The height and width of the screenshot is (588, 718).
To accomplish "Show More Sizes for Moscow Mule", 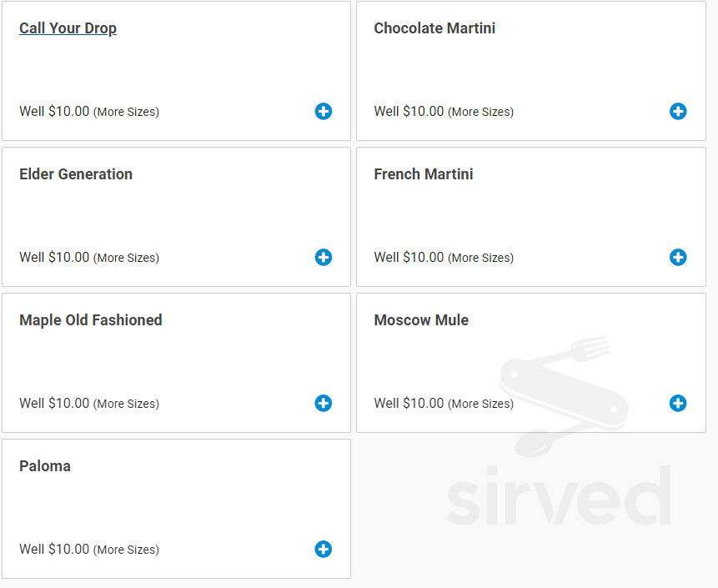I will [x=480, y=404].
